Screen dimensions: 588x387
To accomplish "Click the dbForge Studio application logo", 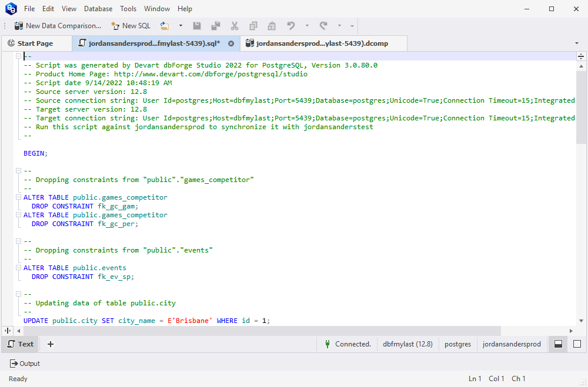I will [x=11, y=9].
